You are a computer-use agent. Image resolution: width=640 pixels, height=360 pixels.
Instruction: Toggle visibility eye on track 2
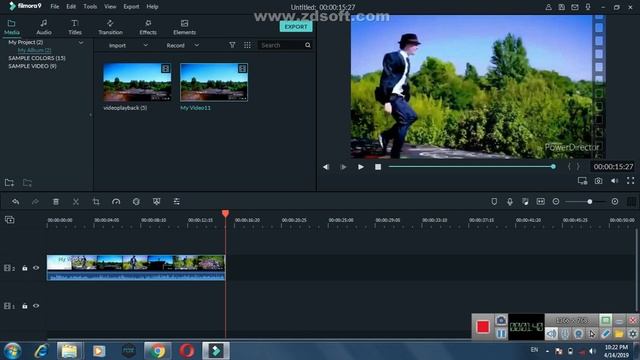36,268
